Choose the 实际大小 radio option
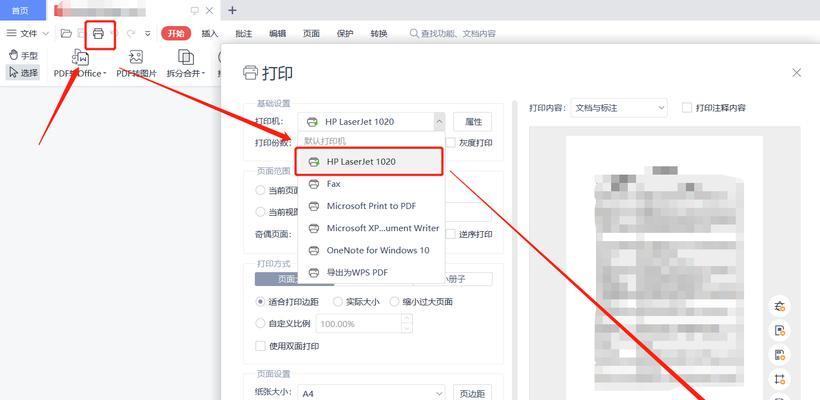Viewport: 820px width, 400px height. click(337, 302)
